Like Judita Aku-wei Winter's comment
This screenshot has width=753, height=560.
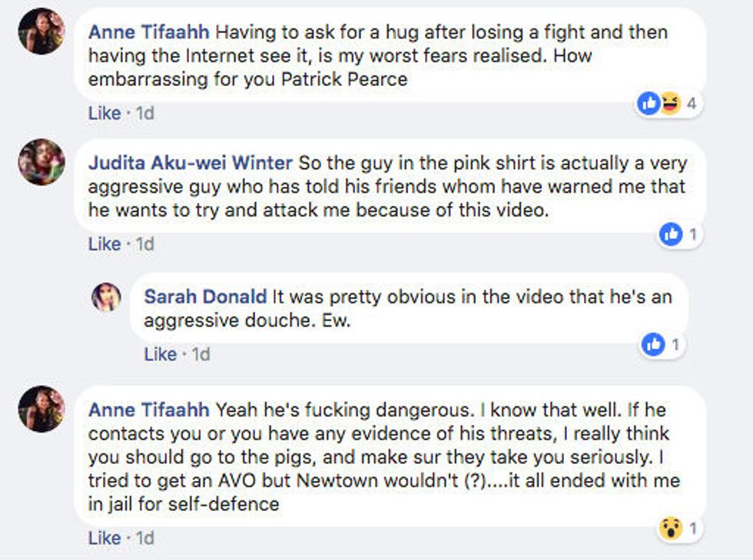coord(104,244)
